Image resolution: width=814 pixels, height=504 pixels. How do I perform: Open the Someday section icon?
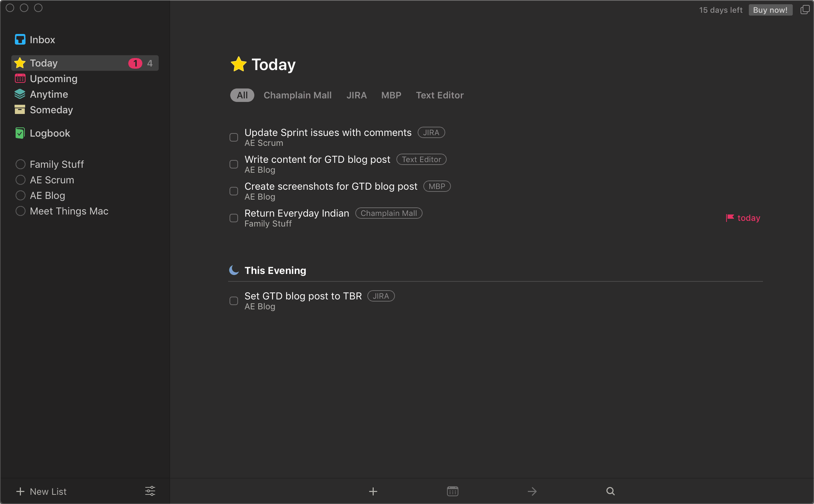tap(20, 110)
